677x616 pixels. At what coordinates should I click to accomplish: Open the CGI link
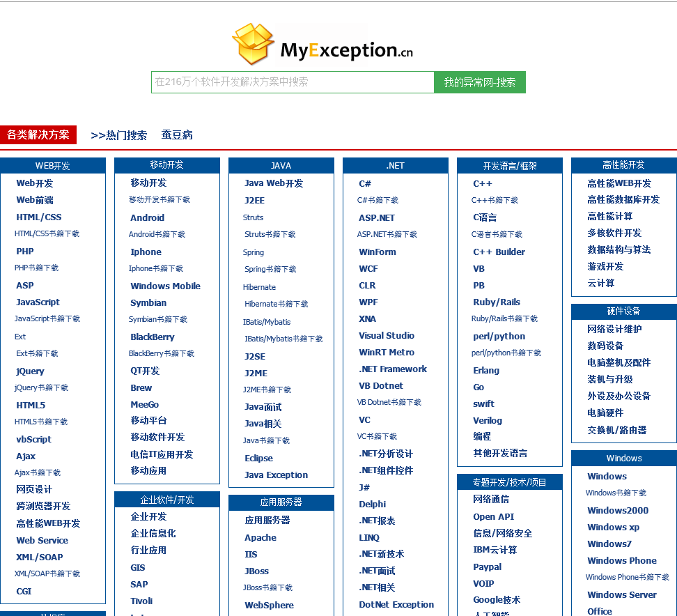point(24,592)
